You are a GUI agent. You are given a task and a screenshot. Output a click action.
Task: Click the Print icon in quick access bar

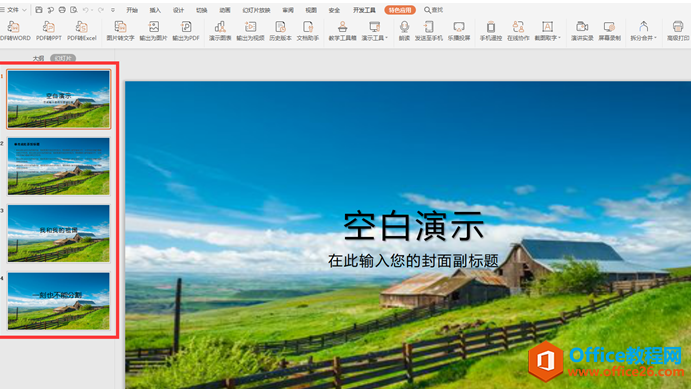coord(62,10)
